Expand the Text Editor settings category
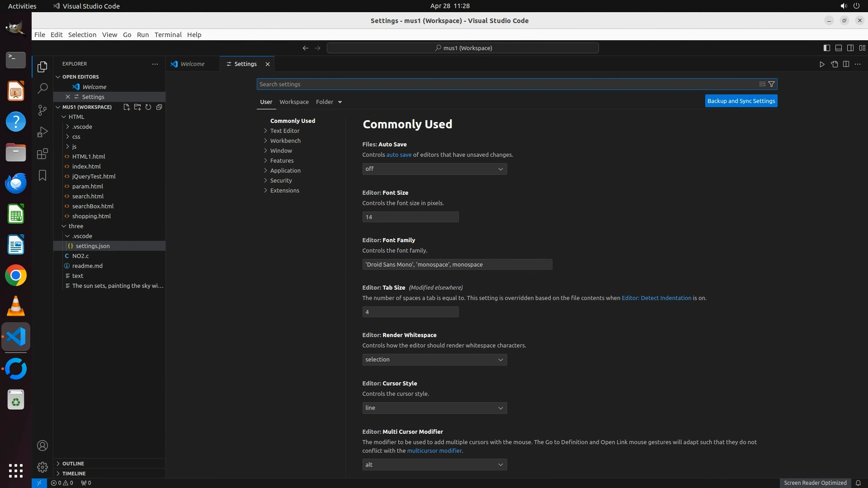This screenshot has width=868, height=488. (284, 131)
